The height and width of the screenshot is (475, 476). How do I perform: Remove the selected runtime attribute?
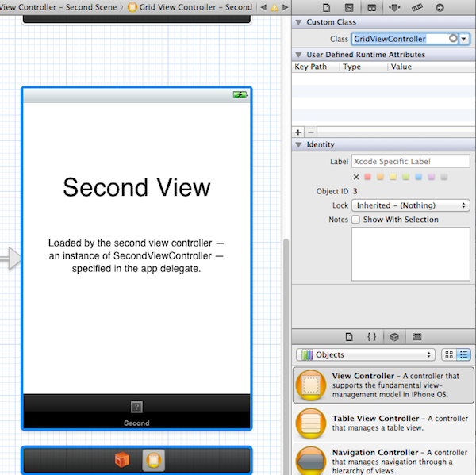click(x=310, y=132)
